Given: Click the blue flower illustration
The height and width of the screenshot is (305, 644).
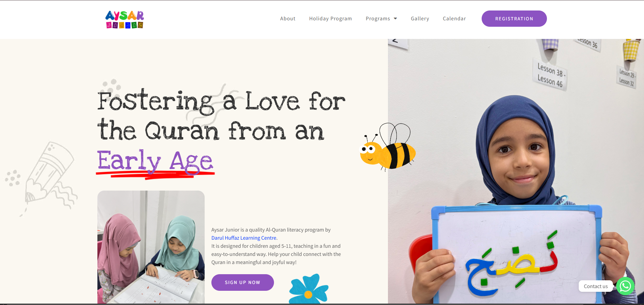Looking at the screenshot, I should pyautogui.click(x=308, y=289).
